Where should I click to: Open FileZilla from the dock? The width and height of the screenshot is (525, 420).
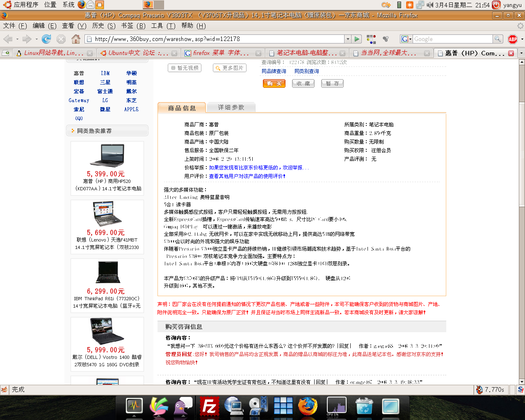point(209,406)
